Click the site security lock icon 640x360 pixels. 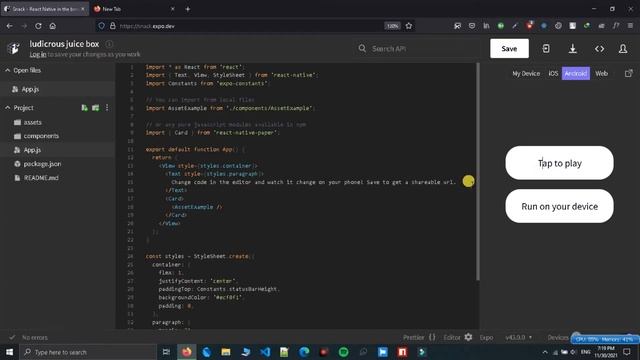(x=113, y=26)
